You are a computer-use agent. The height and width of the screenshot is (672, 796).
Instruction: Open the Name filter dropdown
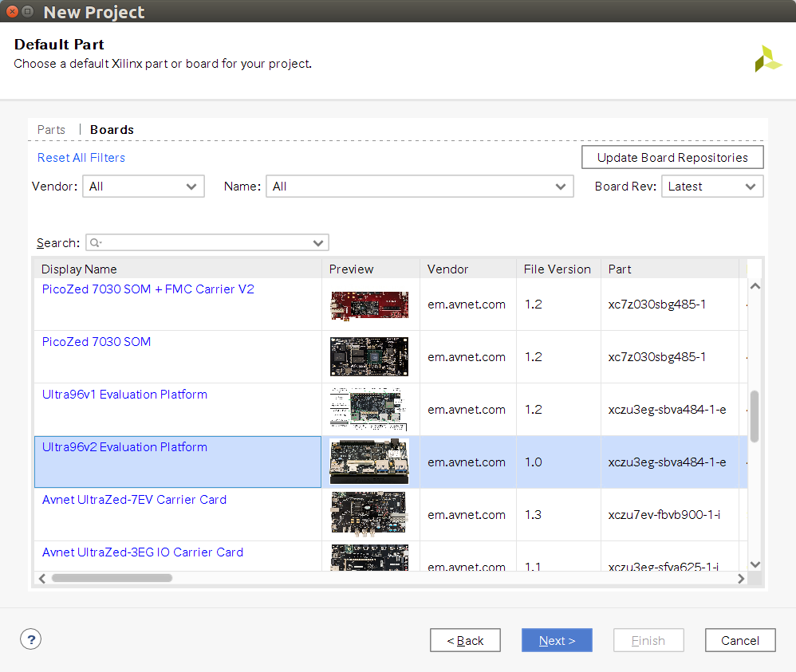pyautogui.click(x=420, y=187)
